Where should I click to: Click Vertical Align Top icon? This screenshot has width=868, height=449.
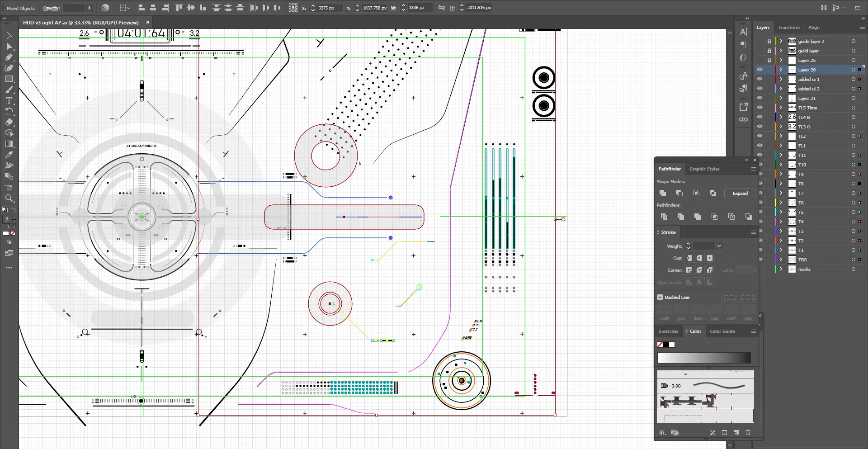179,8
